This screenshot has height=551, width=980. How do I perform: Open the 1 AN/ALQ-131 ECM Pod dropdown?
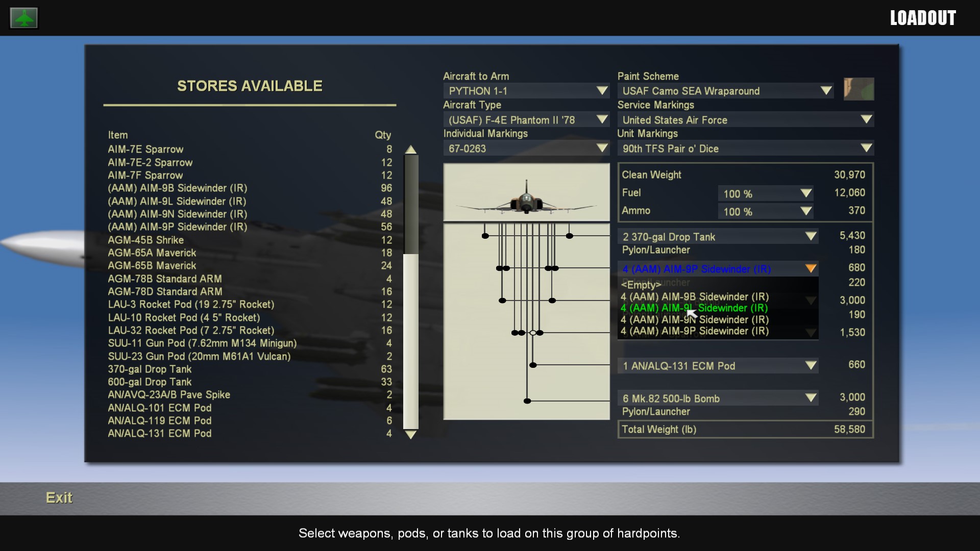click(x=718, y=366)
